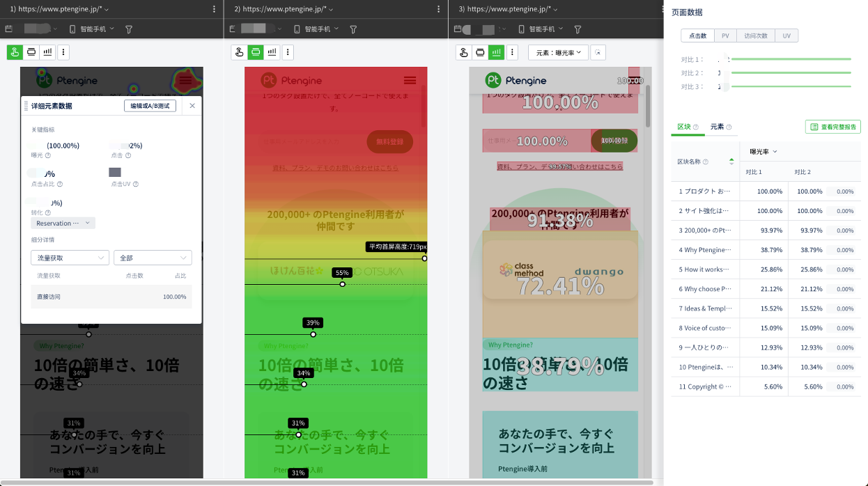Image resolution: width=868 pixels, height=486 pixels.
Task: Open Reservation conversion dropdown
Action: coord(63,224)
